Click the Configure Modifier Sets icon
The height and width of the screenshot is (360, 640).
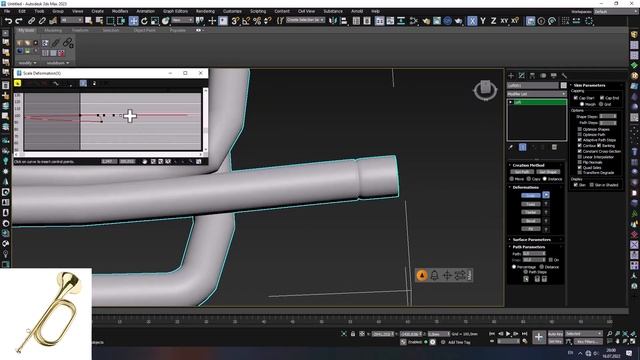click(x=554, y=147)
